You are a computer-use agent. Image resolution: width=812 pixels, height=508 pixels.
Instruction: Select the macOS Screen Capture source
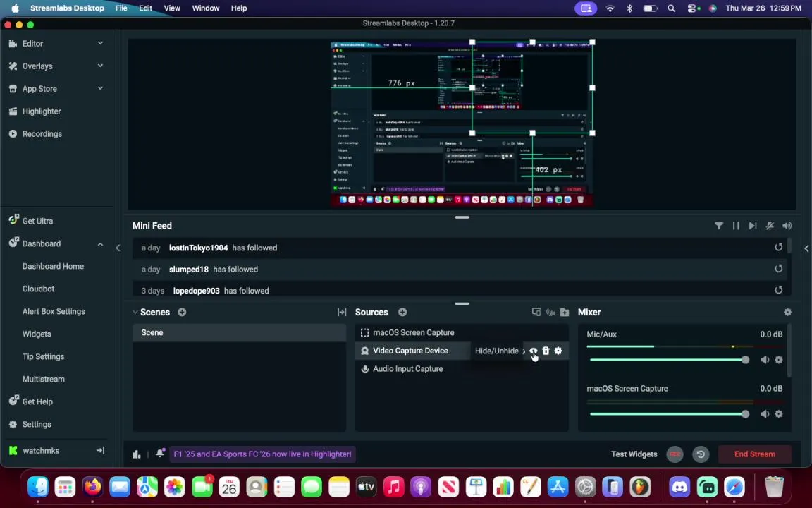[462, 333]
